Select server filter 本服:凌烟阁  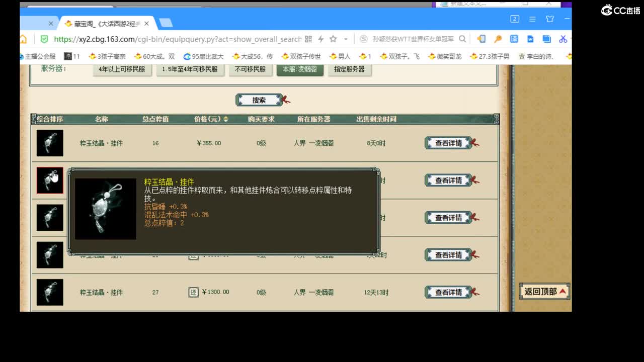(300, 69)
